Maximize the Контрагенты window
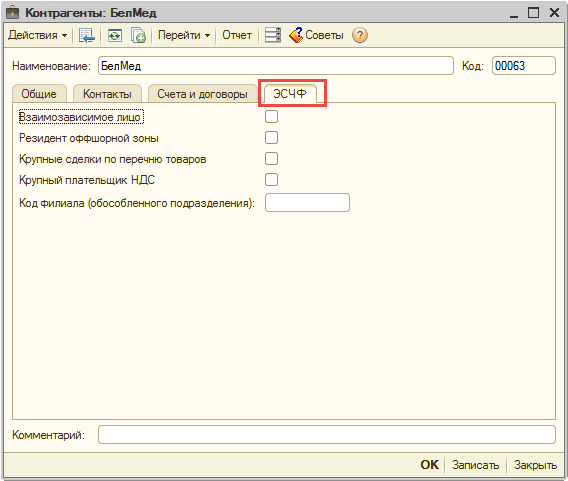 [x=533, y=13]
